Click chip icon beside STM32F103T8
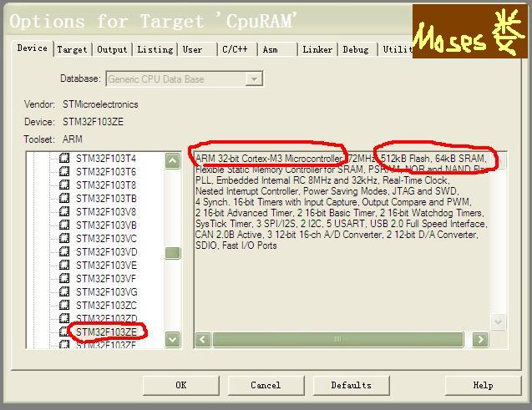This screenshot has width=532, height=410. click(x=64, y=185)
